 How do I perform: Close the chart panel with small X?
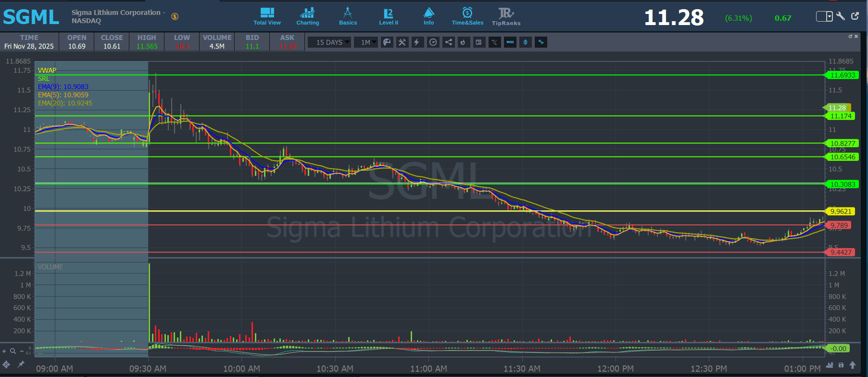(856, 36)
